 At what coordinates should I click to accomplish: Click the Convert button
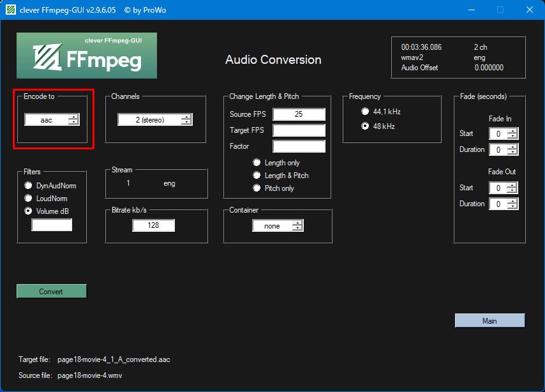pyautogui.click(x=52, y=291)
